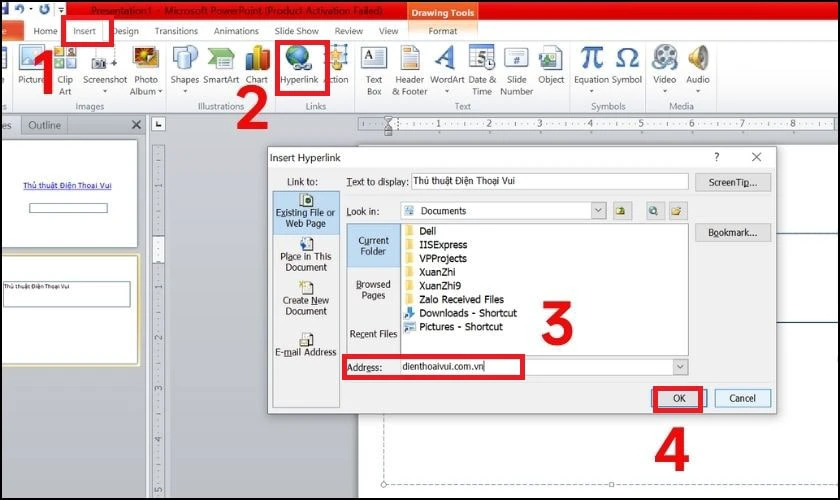
Task: Choose Existing File or Web Page
Action: coord(305,212)
